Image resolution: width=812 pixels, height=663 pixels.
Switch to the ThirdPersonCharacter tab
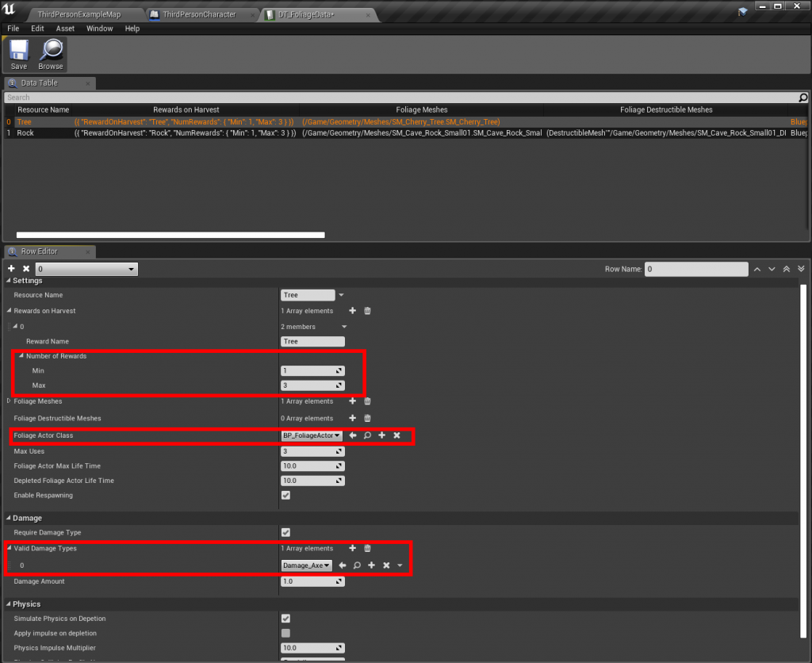[199, 14]
